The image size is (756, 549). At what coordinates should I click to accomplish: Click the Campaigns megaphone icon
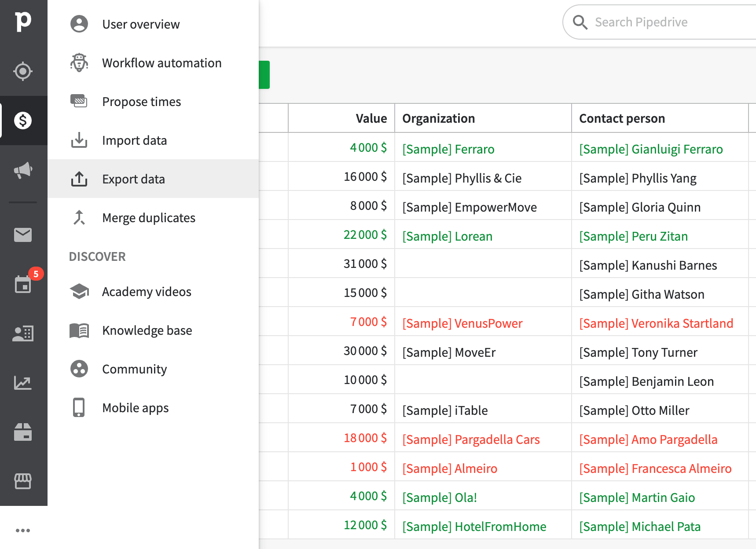[x=22, y=171]
